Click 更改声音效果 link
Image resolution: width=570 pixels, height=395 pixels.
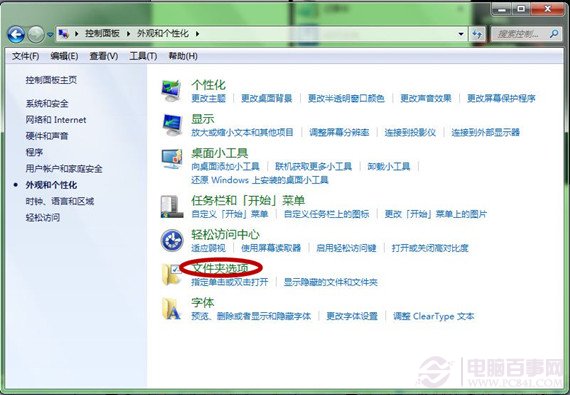coord(426,98)
